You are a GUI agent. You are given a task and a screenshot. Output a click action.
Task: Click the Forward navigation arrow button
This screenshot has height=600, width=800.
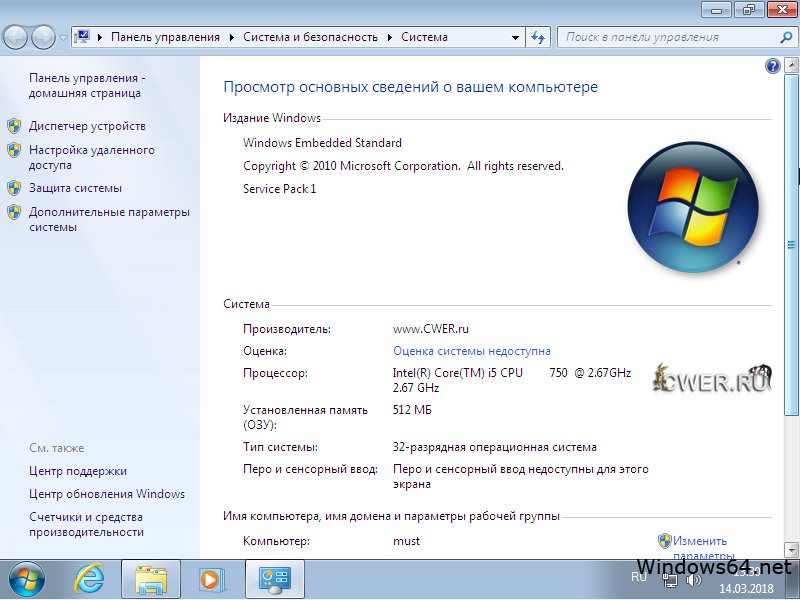(x=43, y=37)
